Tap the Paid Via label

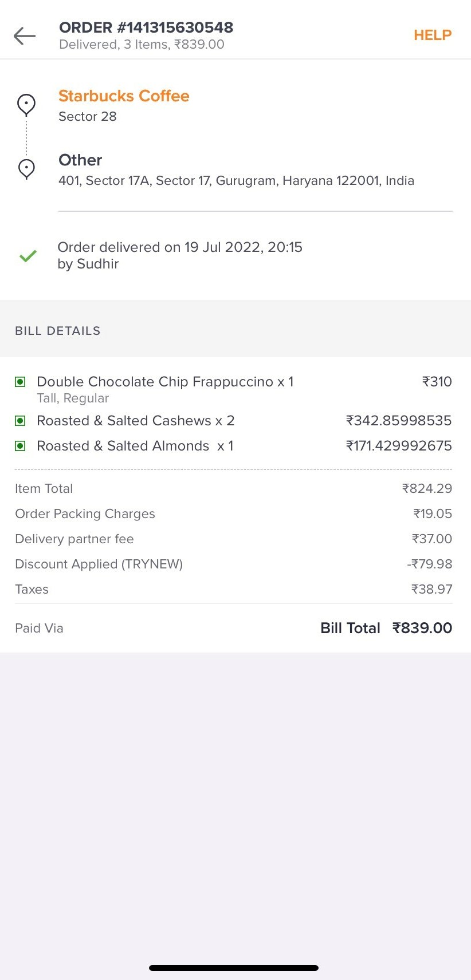39,628
